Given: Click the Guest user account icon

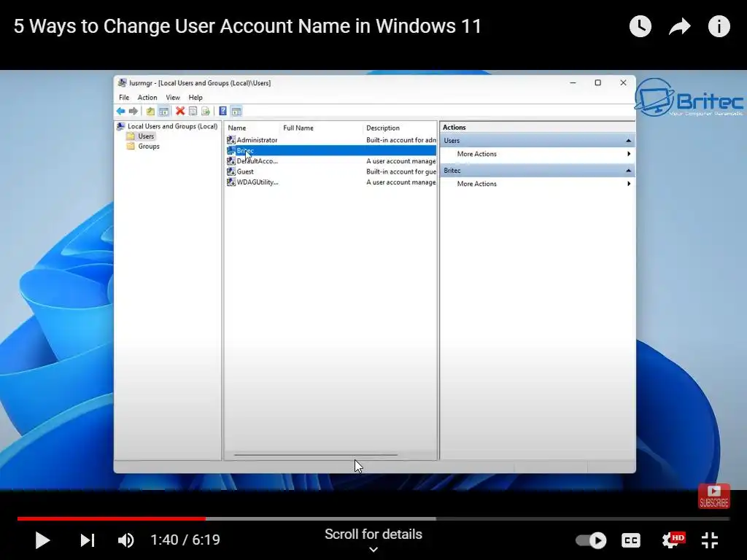Looking at the screenshot, I should (231, 171).
